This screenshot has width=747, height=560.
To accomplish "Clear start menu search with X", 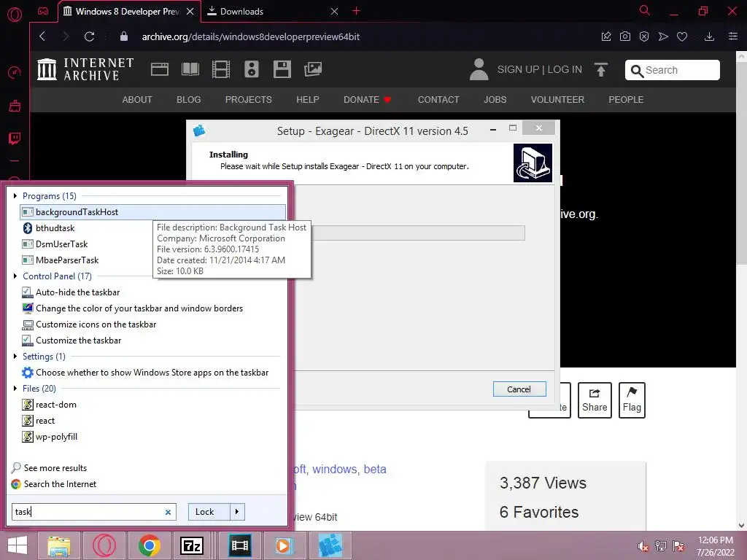I will pos(169,513).
